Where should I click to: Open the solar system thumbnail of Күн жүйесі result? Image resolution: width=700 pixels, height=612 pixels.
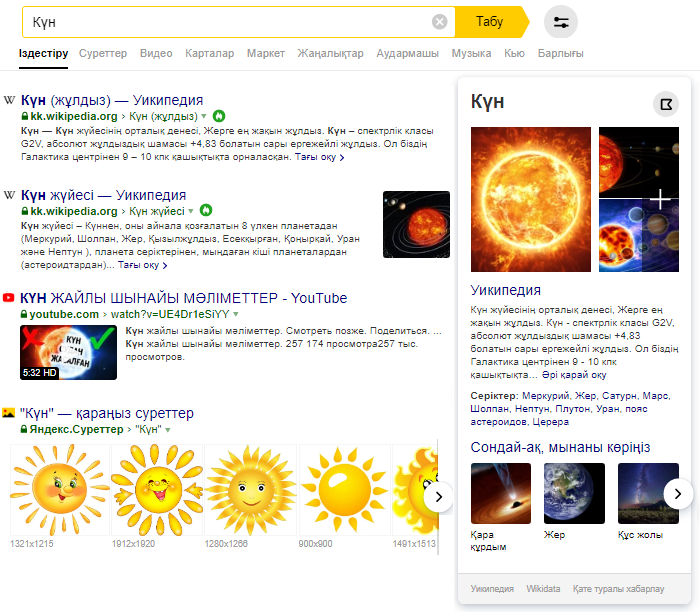point(417,225)
